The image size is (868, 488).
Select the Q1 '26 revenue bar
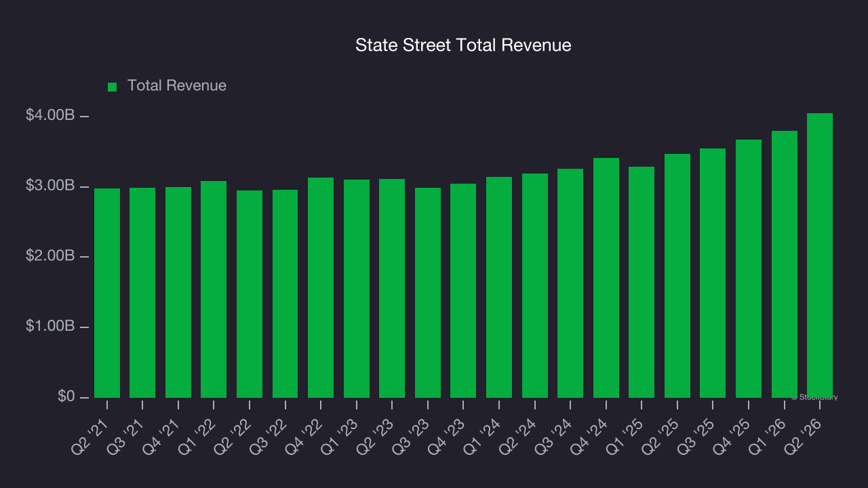click(x=785, y=264)
